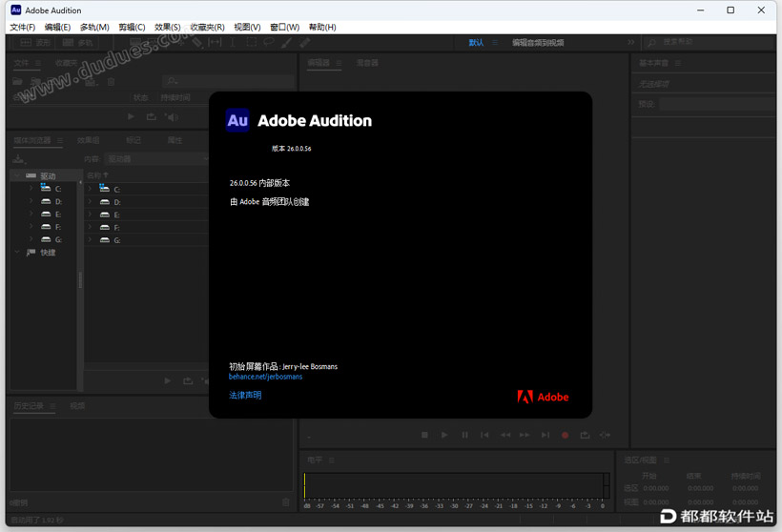Play the file preview in Files panel
The height and width of the screenshot is (532, 782).
point(131,116)
